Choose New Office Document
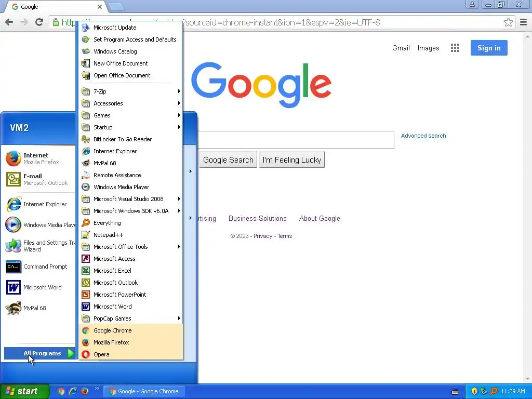The width and height of the screenshot is (532, 399). tap(130, 63)
